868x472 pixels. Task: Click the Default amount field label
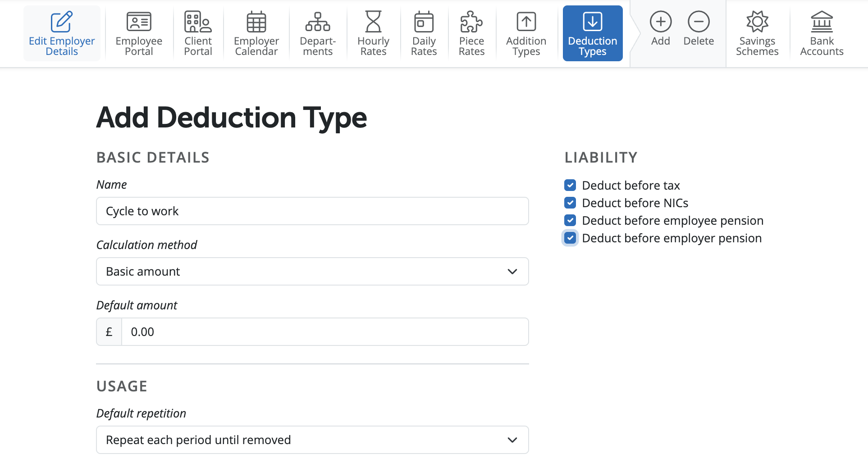point(137,305)
